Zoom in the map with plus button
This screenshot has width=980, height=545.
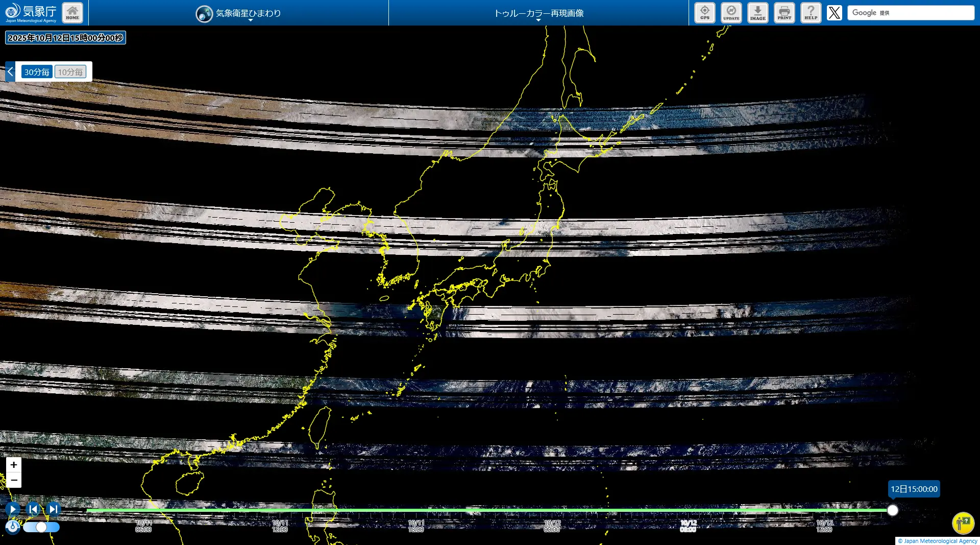[14, 465]
